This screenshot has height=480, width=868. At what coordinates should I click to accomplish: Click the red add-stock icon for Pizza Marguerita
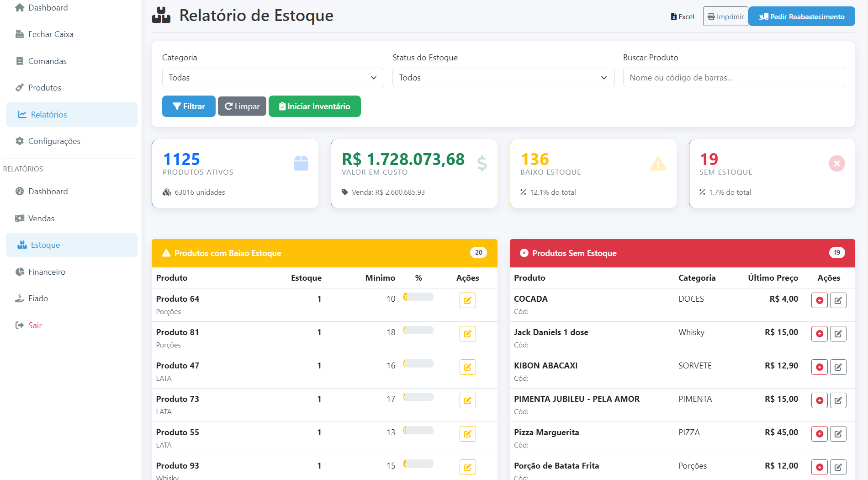click(819, 434)
